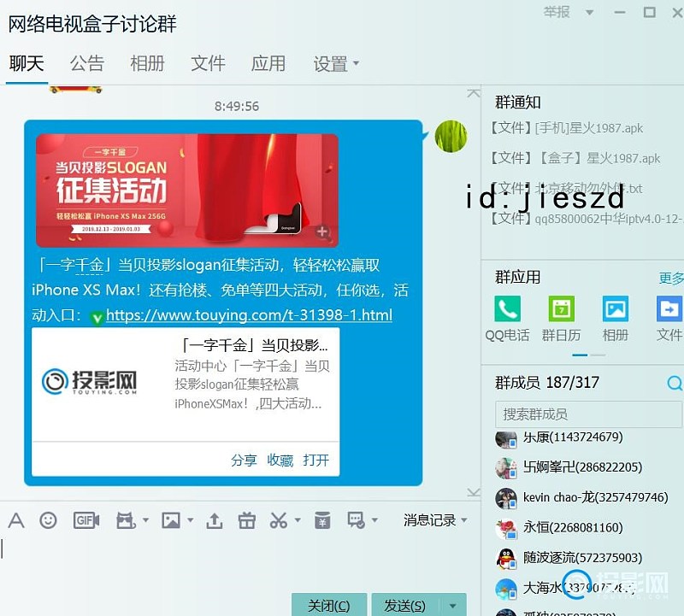Click the 群通知 heading

tap(518, 103)
